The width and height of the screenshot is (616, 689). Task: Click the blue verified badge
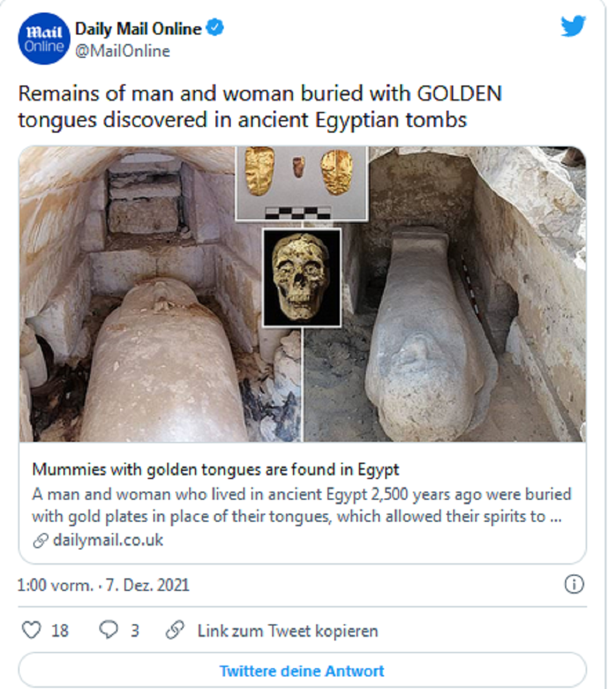[216, 29]
